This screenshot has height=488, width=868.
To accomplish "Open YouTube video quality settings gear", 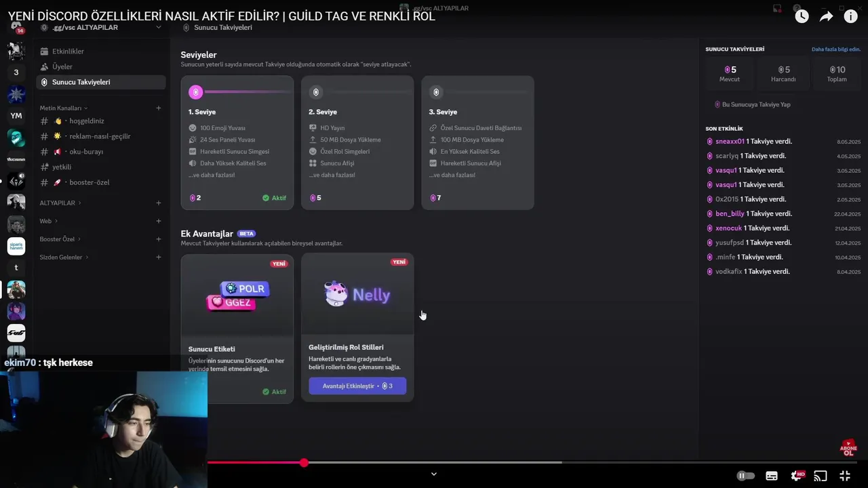I will (x=797, y=476).
